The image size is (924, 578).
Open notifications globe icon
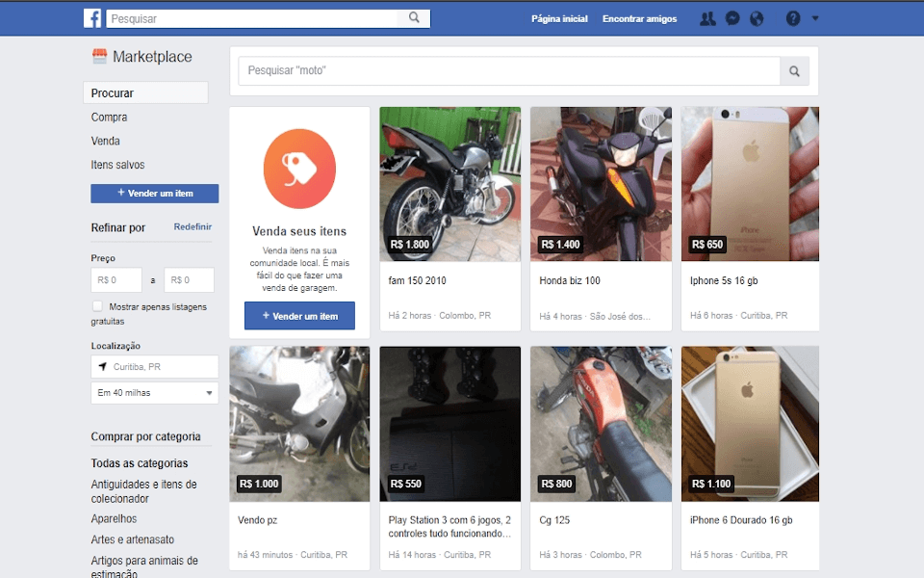pyautogui.click(x=757, y=19)
